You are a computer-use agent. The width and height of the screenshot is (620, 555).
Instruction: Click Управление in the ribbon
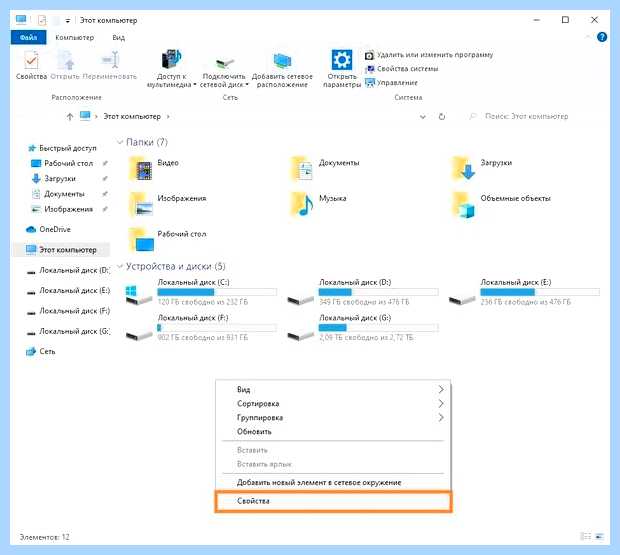point(391,83)
